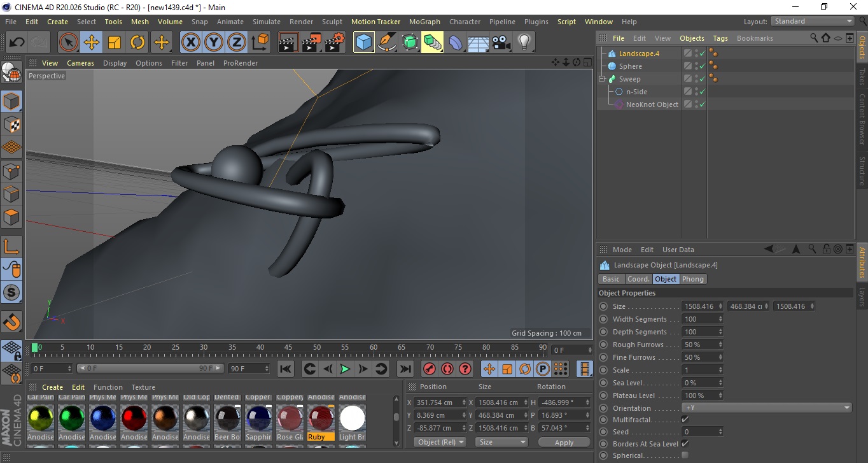Select the Rotate tool in top toolbar
868x463 pixels.
[137, 43]
